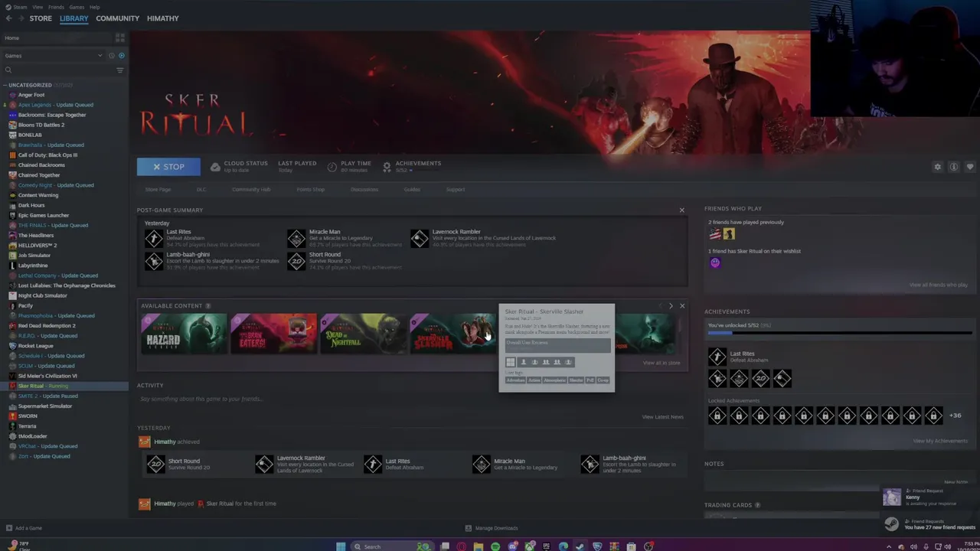The width and height of the screenshot is (980, 551).
Task: Open Spotify from the taskbar
Action: [x=495, y=546]
